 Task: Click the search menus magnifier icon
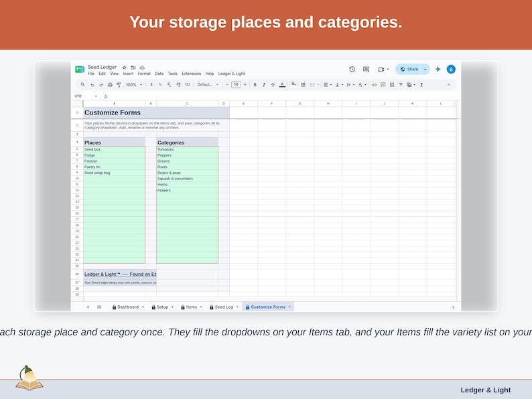point(82,84)
